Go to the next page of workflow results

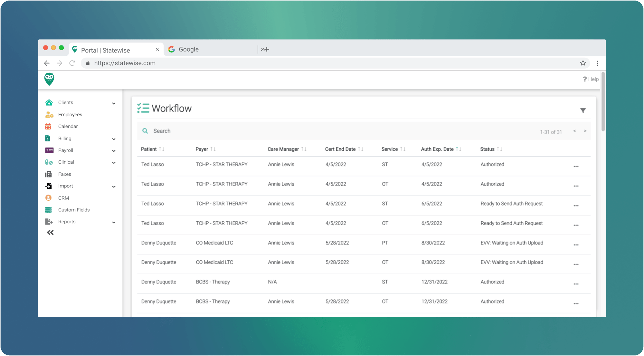click(585, 131)
